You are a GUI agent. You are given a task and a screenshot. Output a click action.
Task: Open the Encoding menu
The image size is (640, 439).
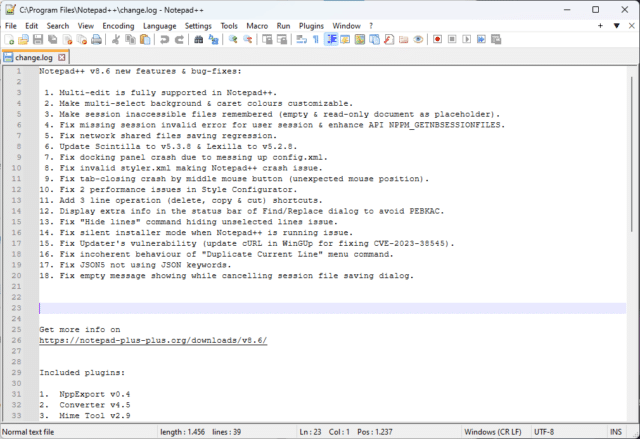pyautogui.click(x=118, y=26)
